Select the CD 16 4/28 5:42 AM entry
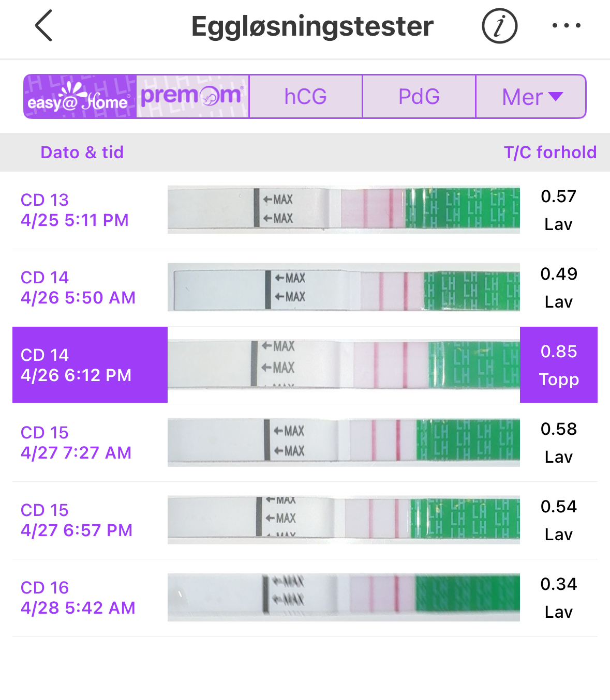The height and width of the screenshot is (700, 610). pos(78,598)
